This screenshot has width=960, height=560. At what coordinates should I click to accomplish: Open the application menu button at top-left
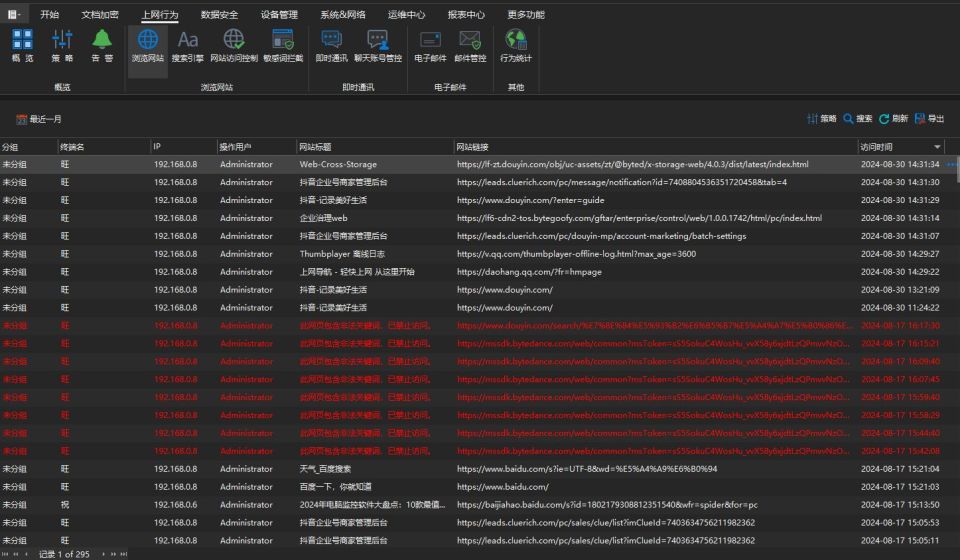coord(13,14)
